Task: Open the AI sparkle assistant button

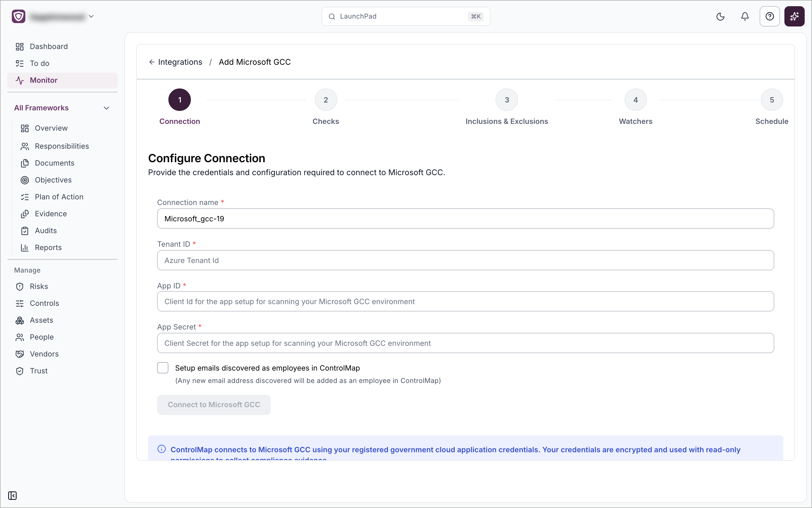Action: pos(794,16)
